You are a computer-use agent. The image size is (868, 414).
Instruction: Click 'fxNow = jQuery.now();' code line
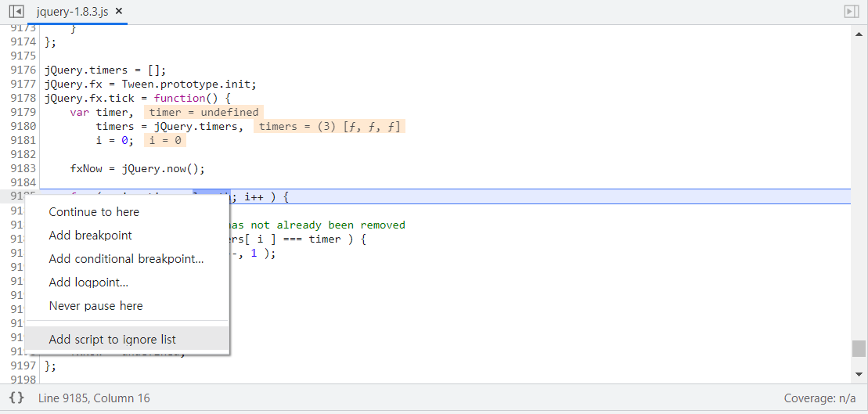pyautogui.click(x=137, y=169)
